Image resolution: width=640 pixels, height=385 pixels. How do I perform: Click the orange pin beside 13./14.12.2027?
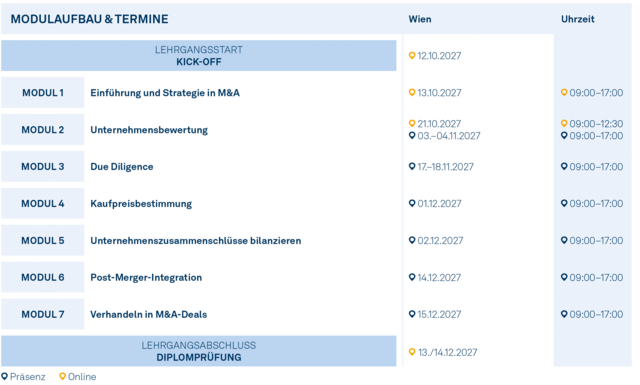pyautogui.click(x=412, y=352)
